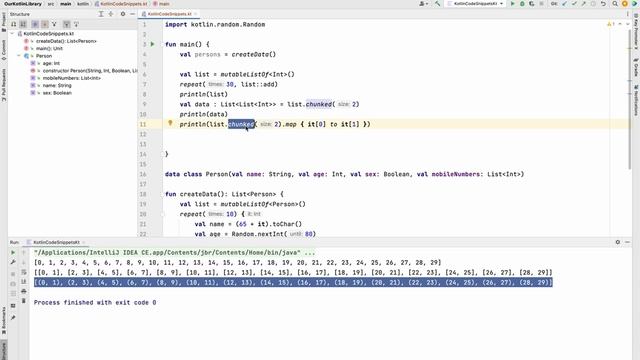Select age: Int property in Structure tree
640x360 pixels.
tap(51, 63)
